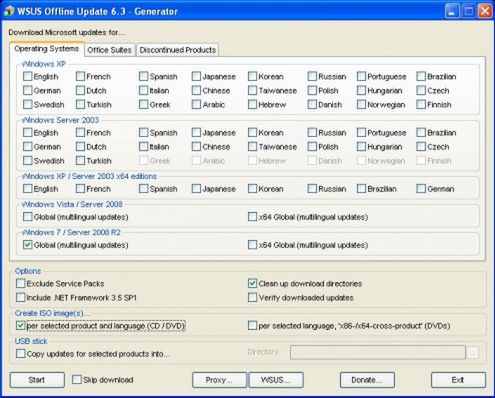Select the Operating Systems tab
Screen dimensions: 495x398
[x=46, y=49]
